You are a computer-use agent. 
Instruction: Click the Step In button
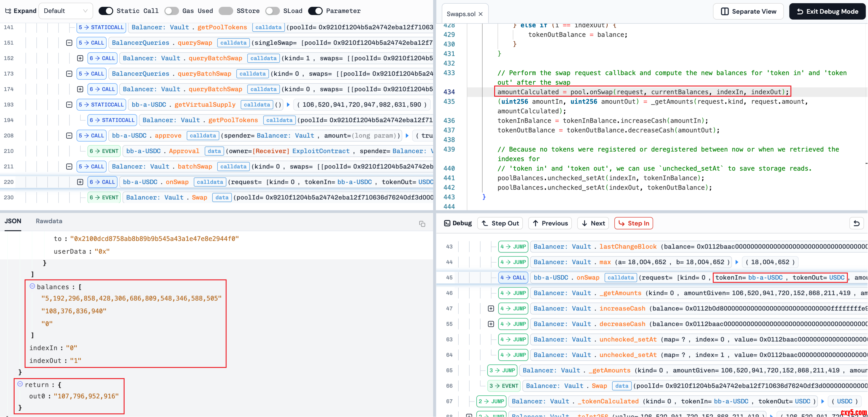pyautogui.click(x=634, y=223)
